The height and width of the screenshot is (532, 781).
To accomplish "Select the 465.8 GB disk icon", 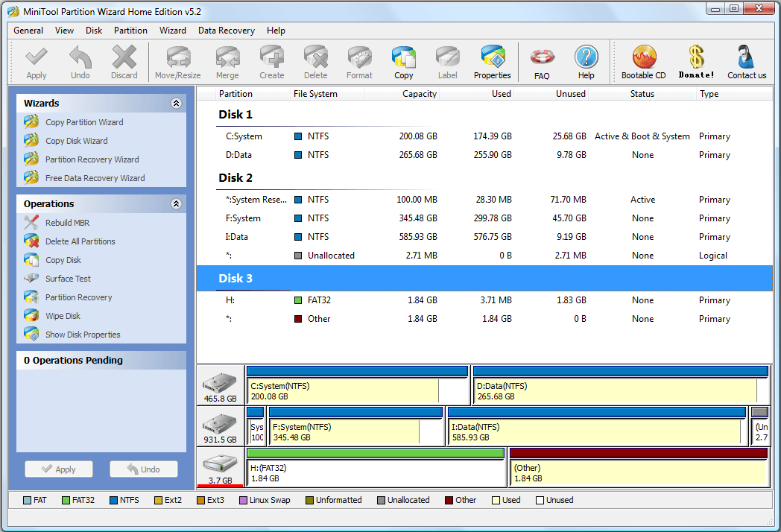I will [x=220, y=385].
